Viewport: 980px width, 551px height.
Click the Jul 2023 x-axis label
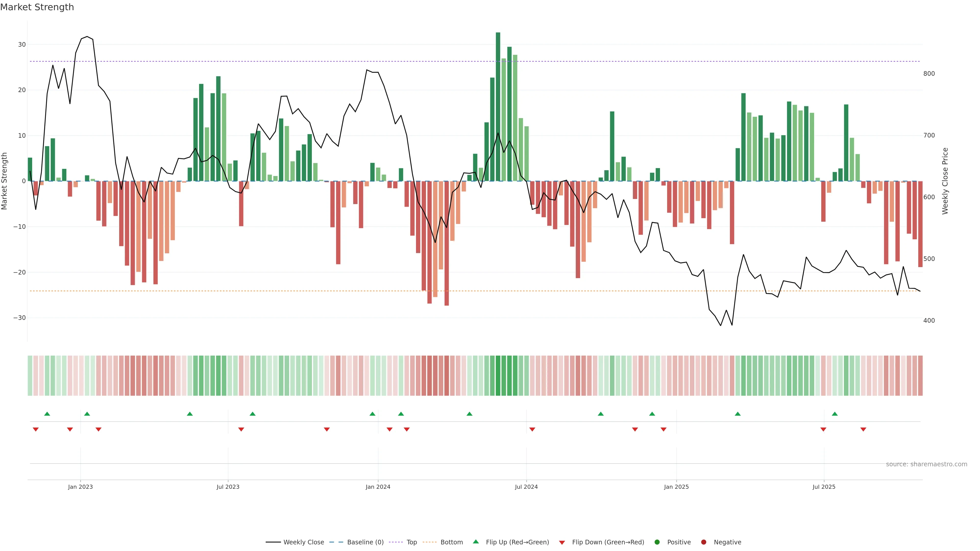tap(228, 487)
